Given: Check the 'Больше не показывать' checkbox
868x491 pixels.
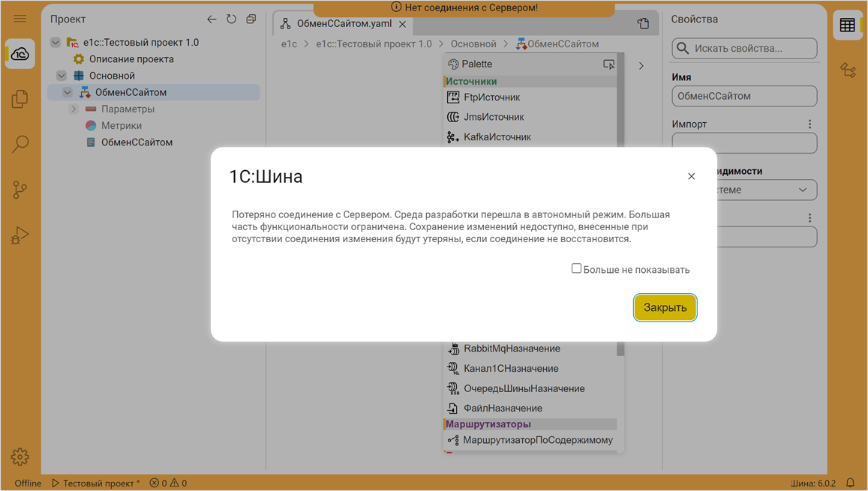Looking at the screenshot, I should coord(576,268).
